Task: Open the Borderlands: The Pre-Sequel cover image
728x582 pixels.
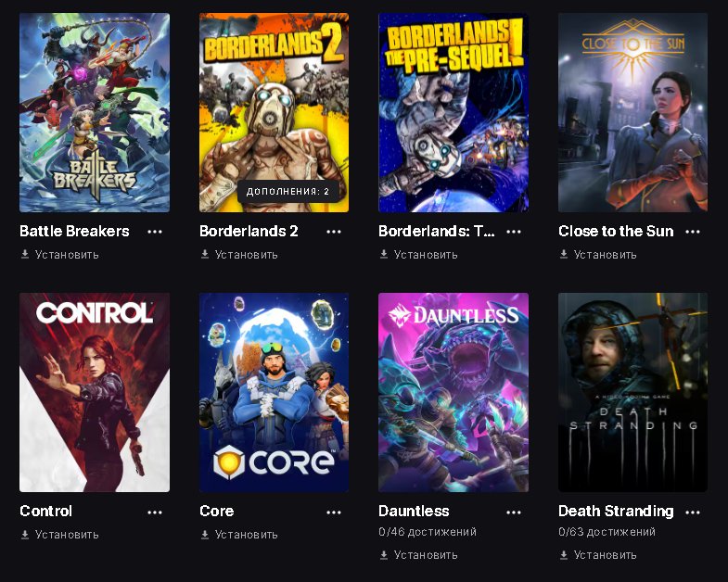Action: pyautogui.click(x=453, y=112)
